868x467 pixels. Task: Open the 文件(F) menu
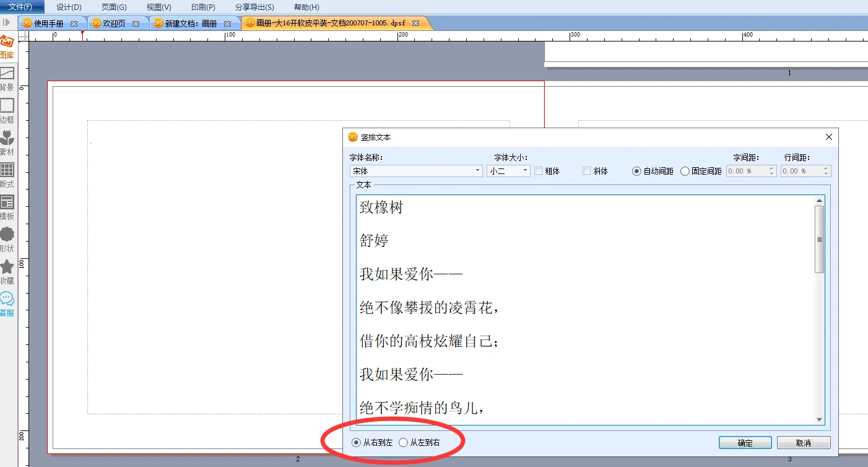(22, 7)
